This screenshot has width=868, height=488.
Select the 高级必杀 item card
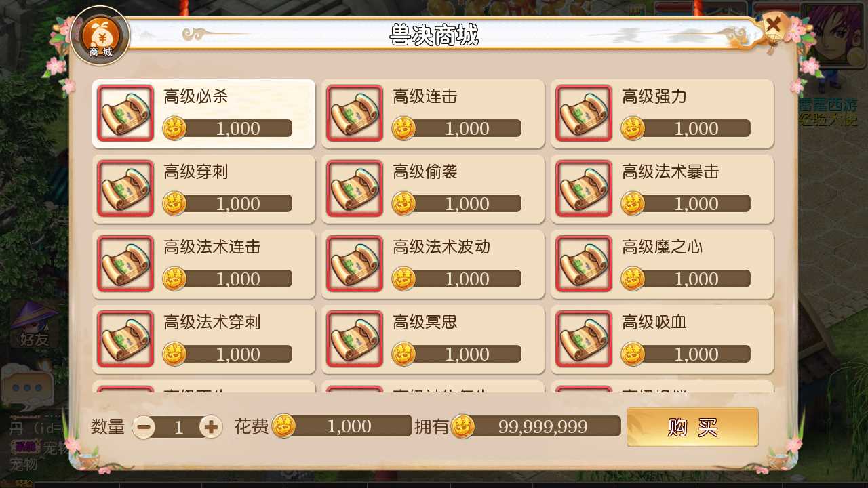pos(204,114)
